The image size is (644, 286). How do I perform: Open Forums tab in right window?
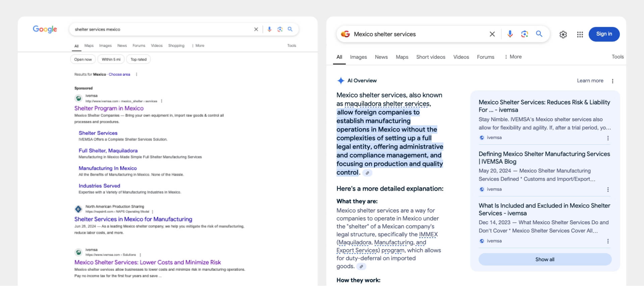pyautogui.click(x=485, y=57)
